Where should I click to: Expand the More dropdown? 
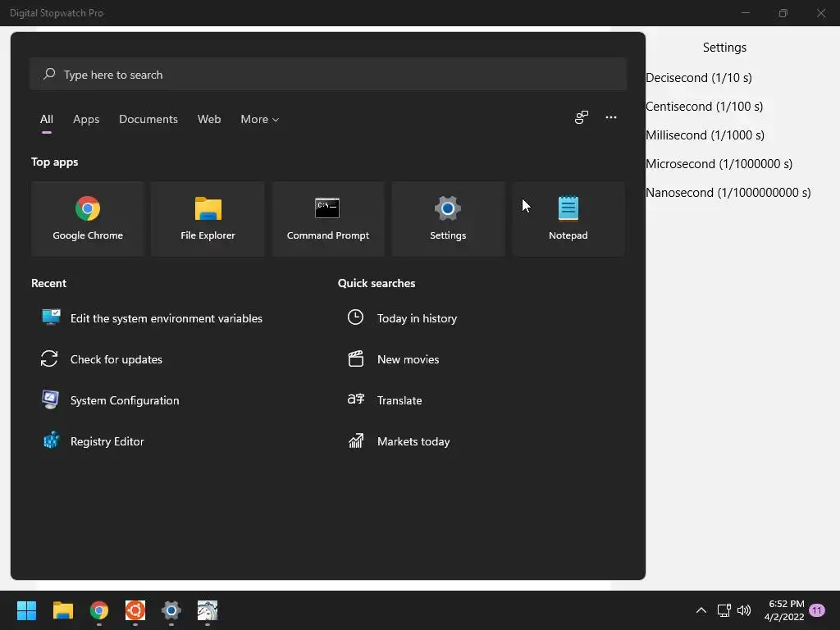click(x=260, y=119)
